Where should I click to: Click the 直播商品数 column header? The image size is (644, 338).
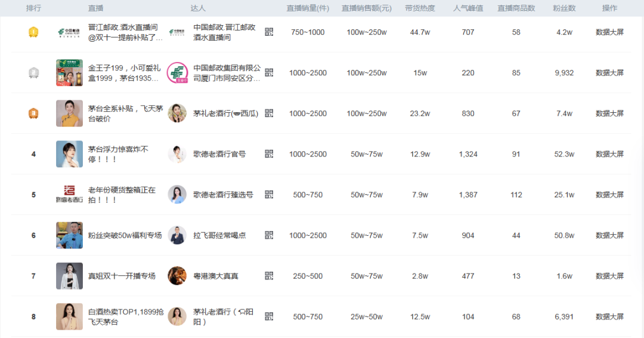tap(516, 8)
